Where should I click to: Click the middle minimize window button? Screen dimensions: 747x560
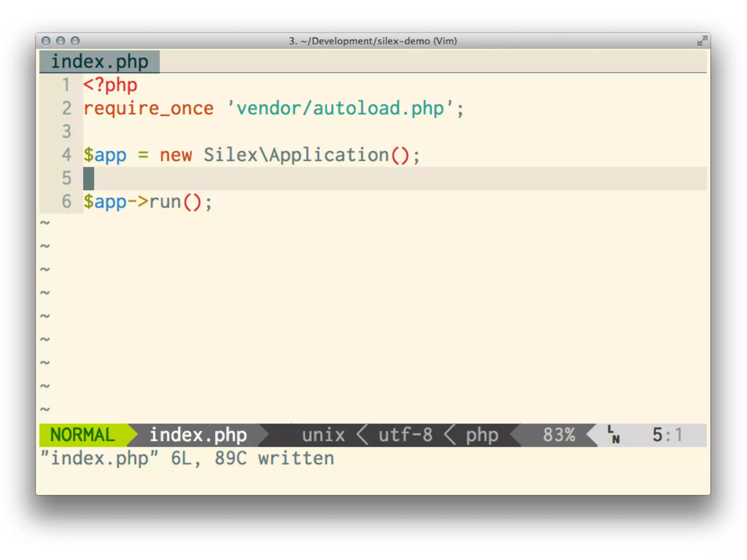point(61,41)
